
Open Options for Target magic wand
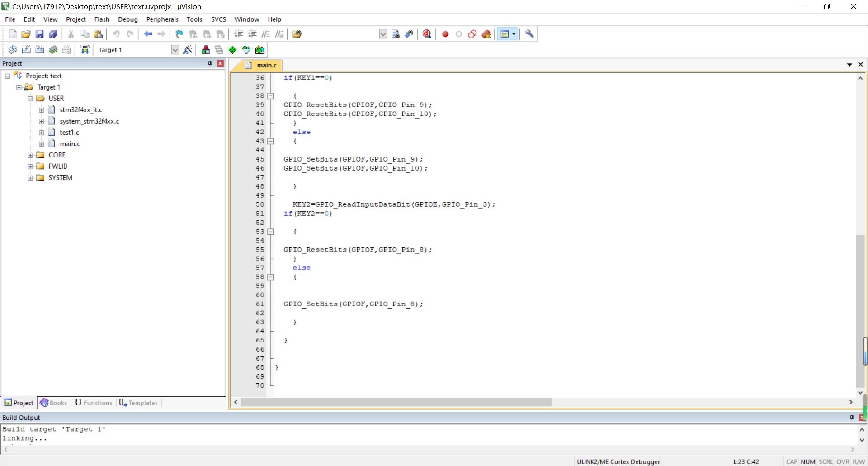tap(188, 50)
